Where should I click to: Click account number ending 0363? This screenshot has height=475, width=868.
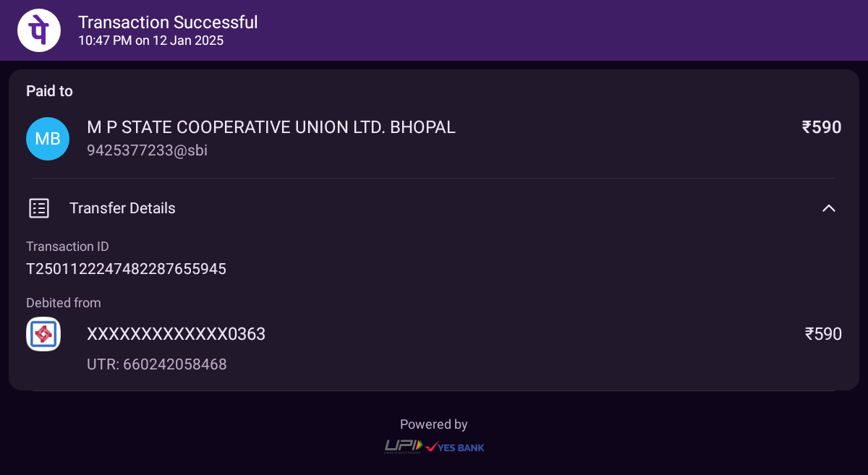click(176, 334)
